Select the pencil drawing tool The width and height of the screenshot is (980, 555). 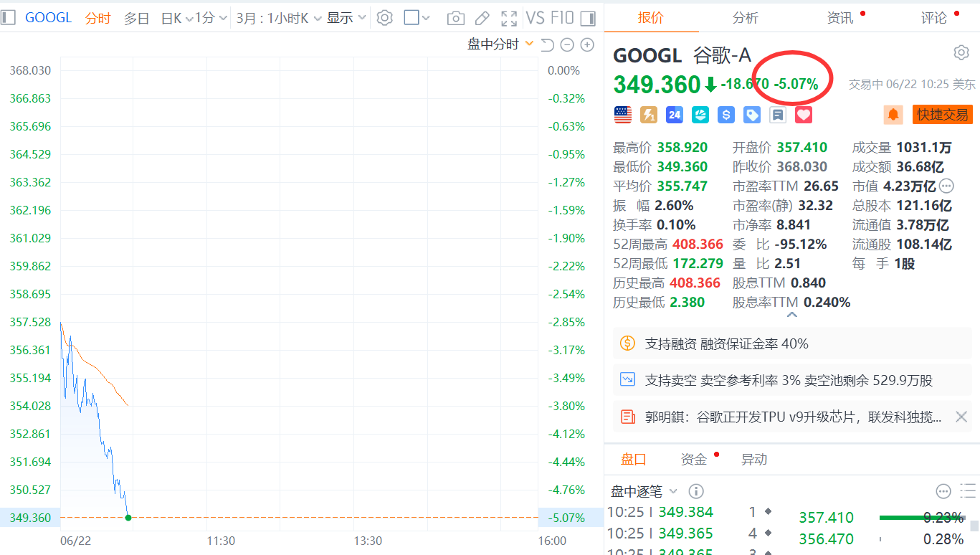482,18
